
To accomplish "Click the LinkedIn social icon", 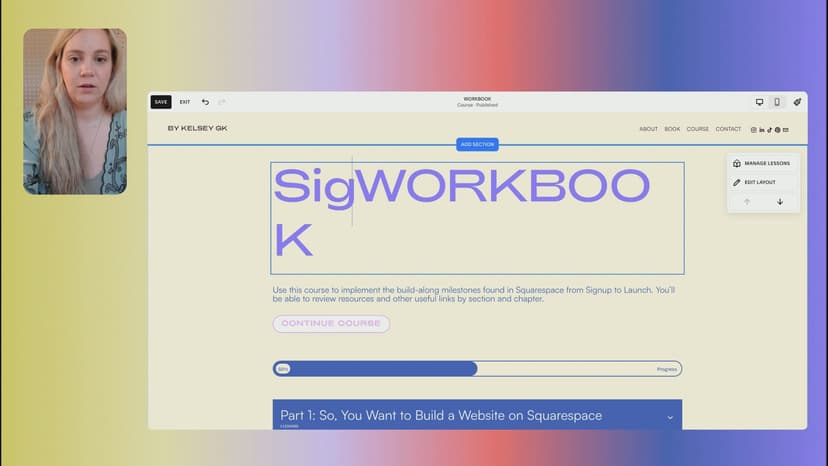I will click(x=762, y=129).
